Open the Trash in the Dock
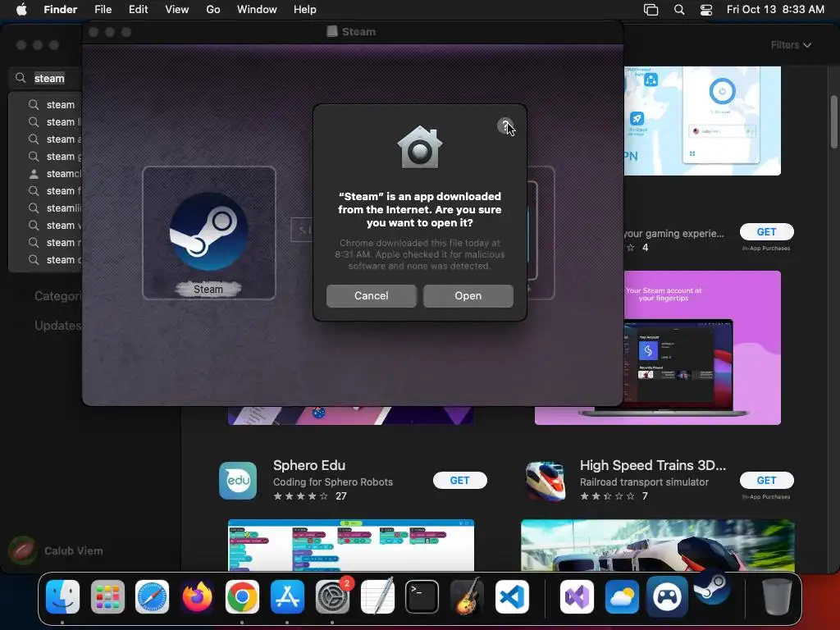 [777, 597]
